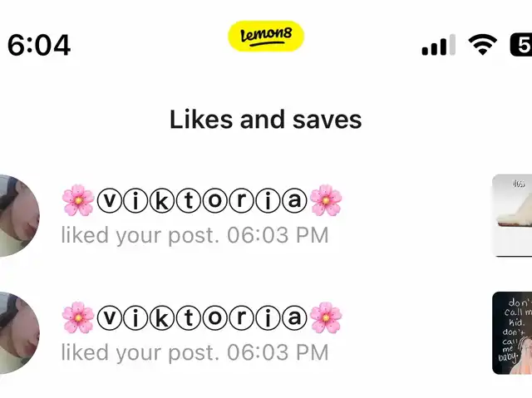Click the Likes and saves heading

pyautogui.click(x=266, y=120)
